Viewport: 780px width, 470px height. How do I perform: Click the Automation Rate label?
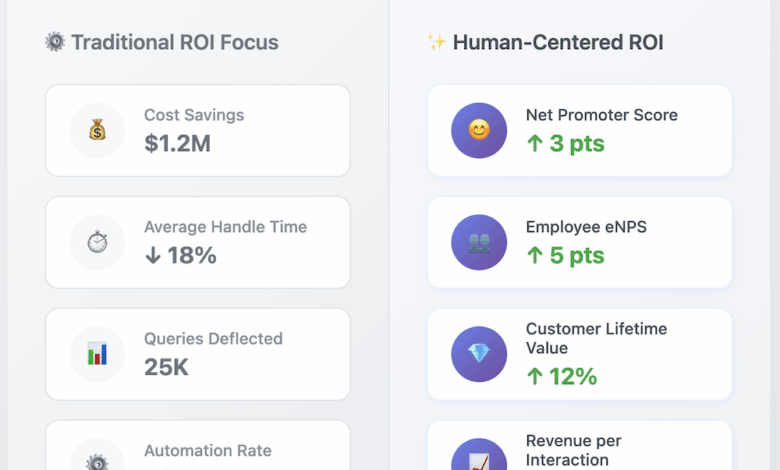coord(207,451)
